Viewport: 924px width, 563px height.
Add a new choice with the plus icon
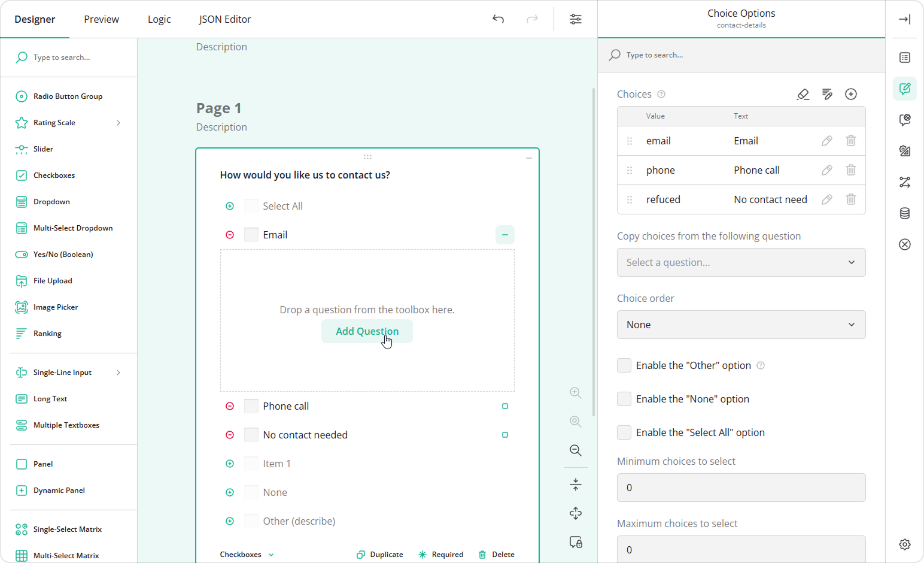[851, 94]
